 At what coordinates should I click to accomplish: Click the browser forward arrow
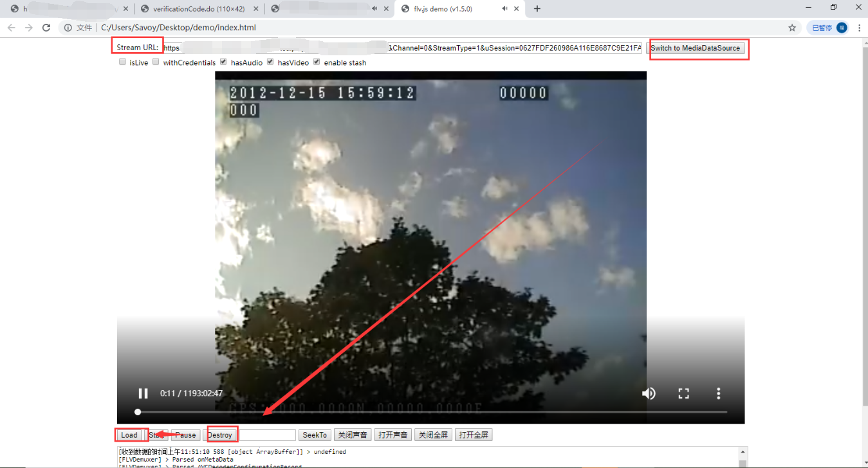click(x=28, y=28)
